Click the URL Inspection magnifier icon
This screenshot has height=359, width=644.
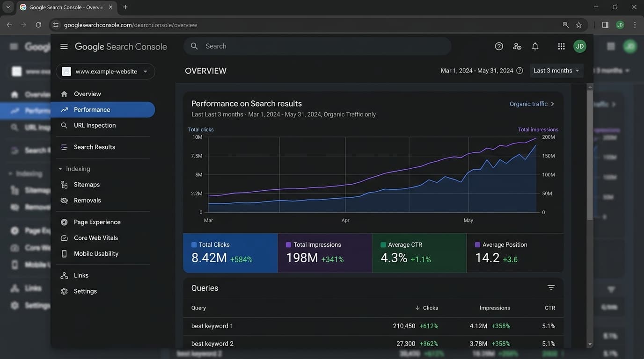pos(64,125)
